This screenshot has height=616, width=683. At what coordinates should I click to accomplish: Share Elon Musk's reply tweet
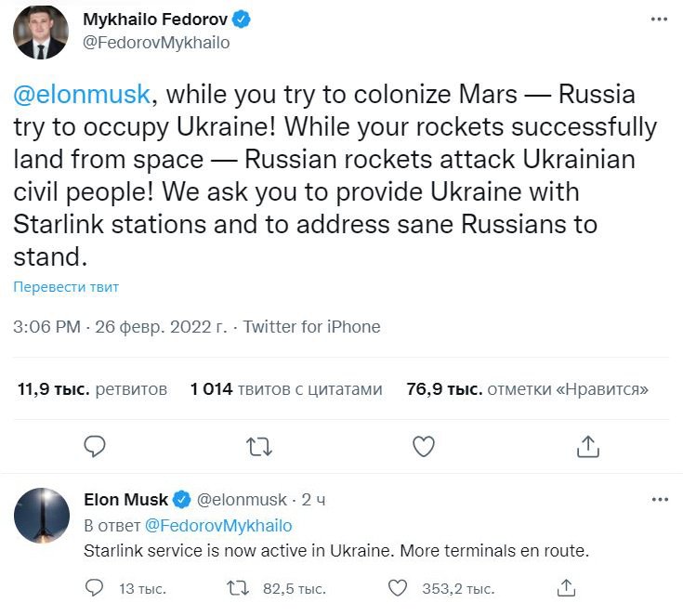click(x=566, y=587)
